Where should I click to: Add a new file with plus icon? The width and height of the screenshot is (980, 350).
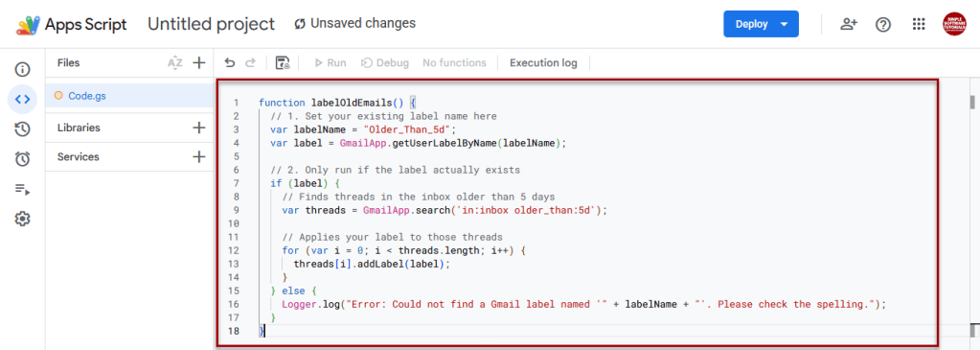pyautogui.click(x=198, y=62)
